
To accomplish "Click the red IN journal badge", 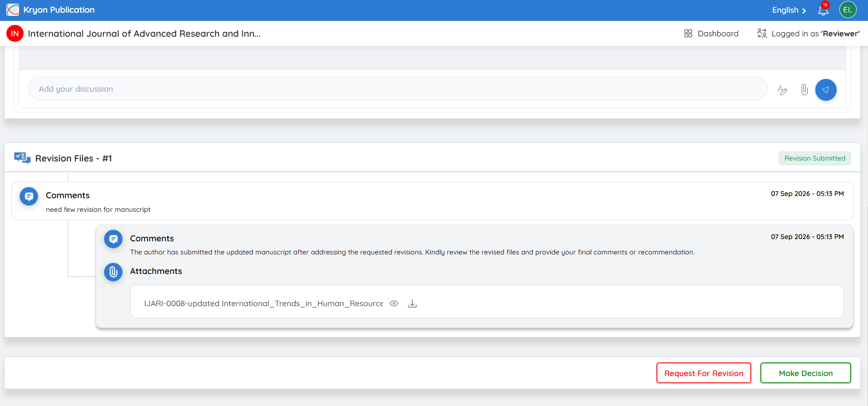I will pyautogui.click(x=15, y=34).
